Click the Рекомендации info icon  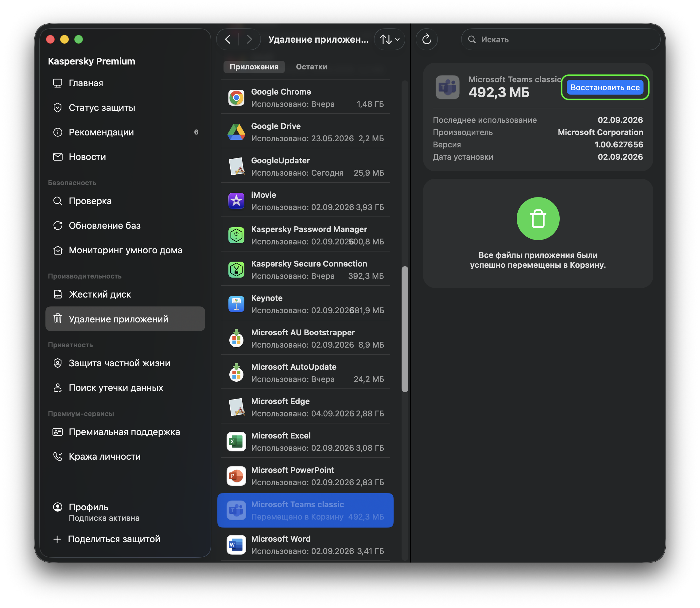(58, 132)
